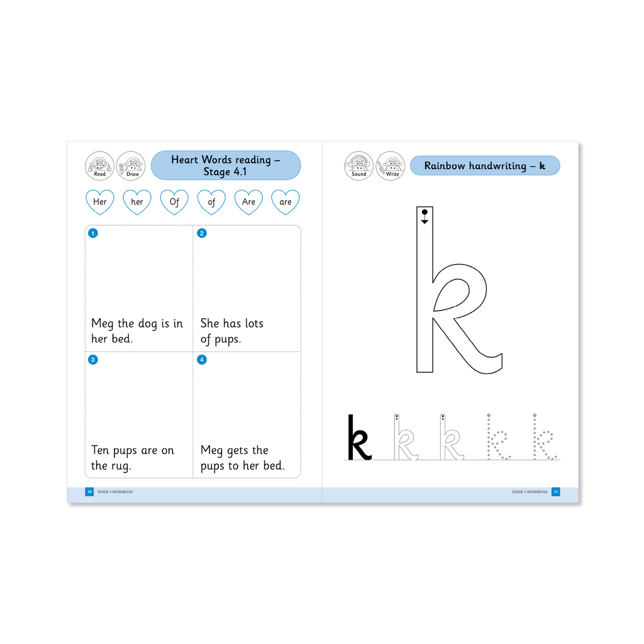Click the Read monkey badge icon

[99, 166]
